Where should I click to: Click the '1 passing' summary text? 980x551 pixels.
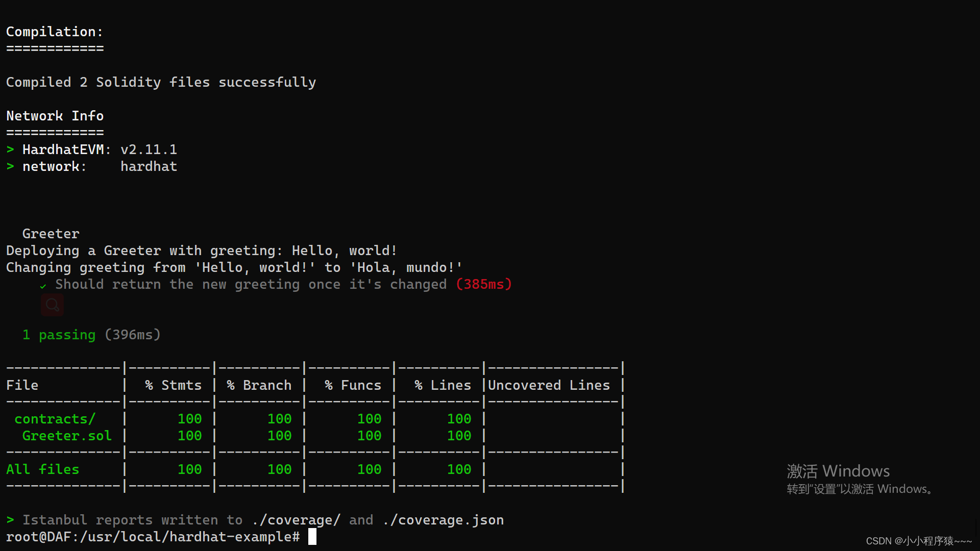tap(59, 335)
